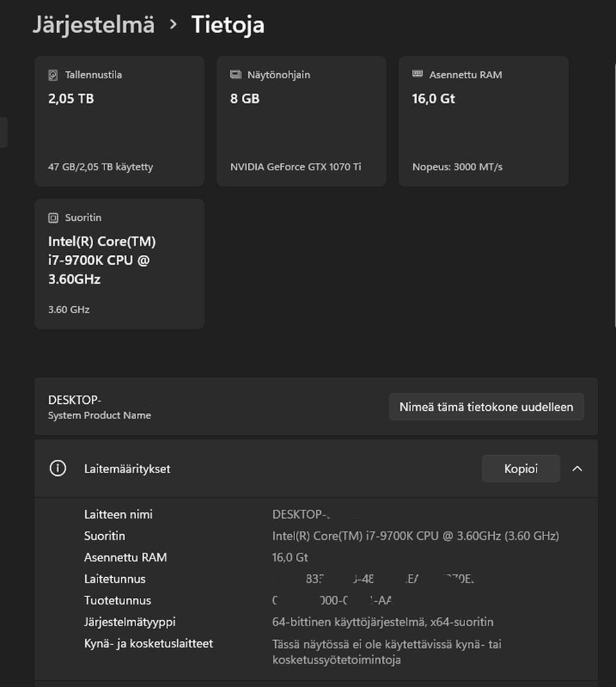This screenshot has width=616, height=687.
Task: Open the Asennettu RAM 16,0 Gt card
Action: click(484, 121)
